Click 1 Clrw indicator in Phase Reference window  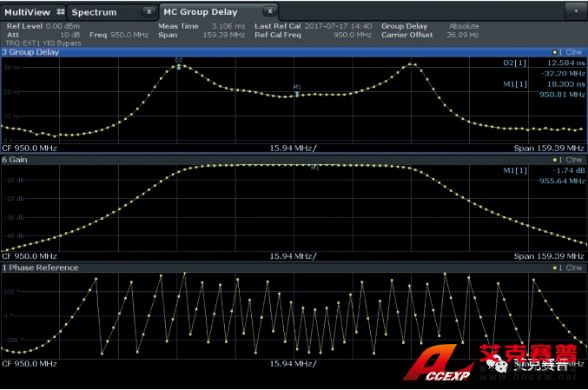(x=568, y=268)
